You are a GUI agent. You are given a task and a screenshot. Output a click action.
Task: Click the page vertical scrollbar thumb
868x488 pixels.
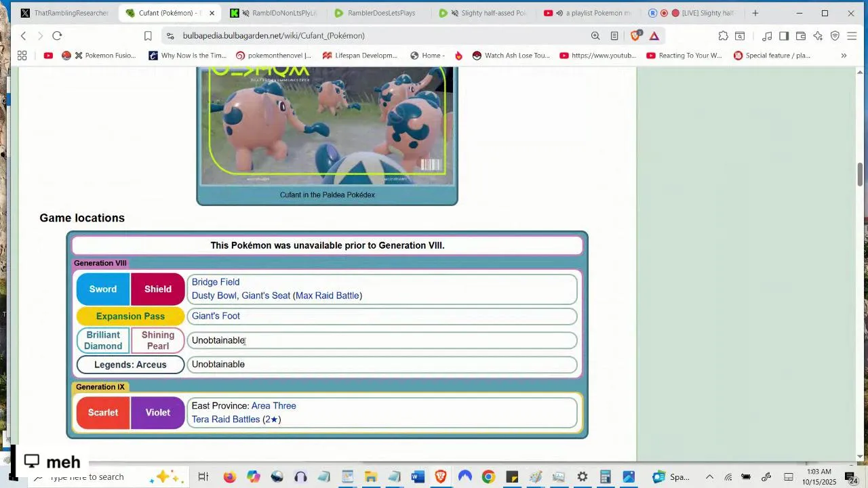861,174
